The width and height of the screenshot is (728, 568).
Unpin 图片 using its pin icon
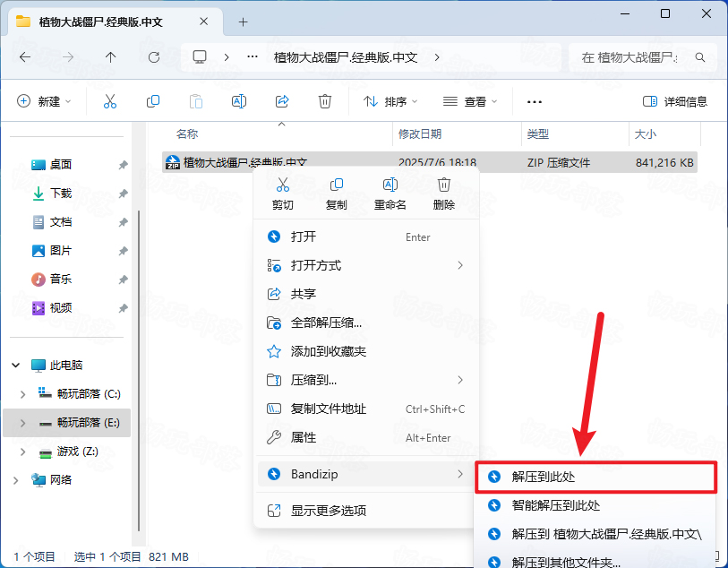123,251
